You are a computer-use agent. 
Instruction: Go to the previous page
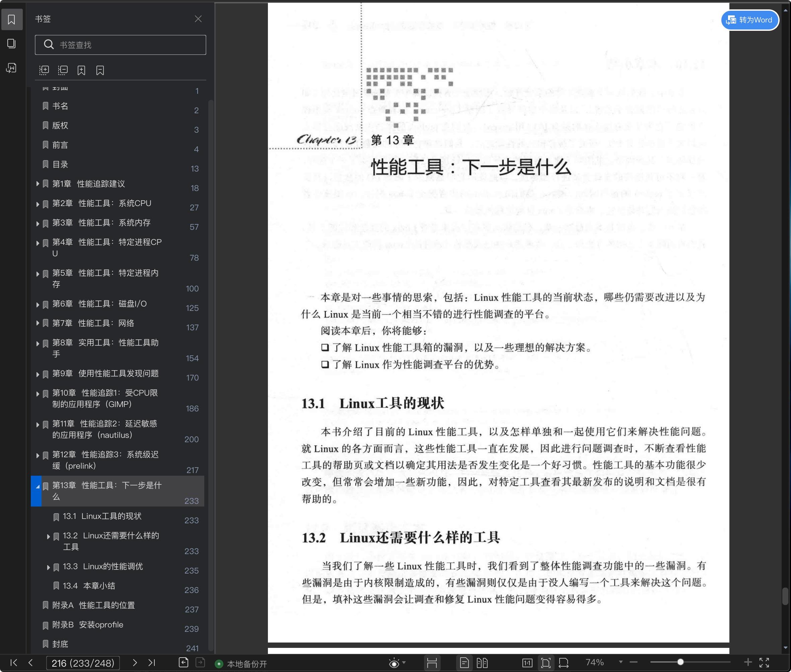pyautogui.click(x=30, y=663)
